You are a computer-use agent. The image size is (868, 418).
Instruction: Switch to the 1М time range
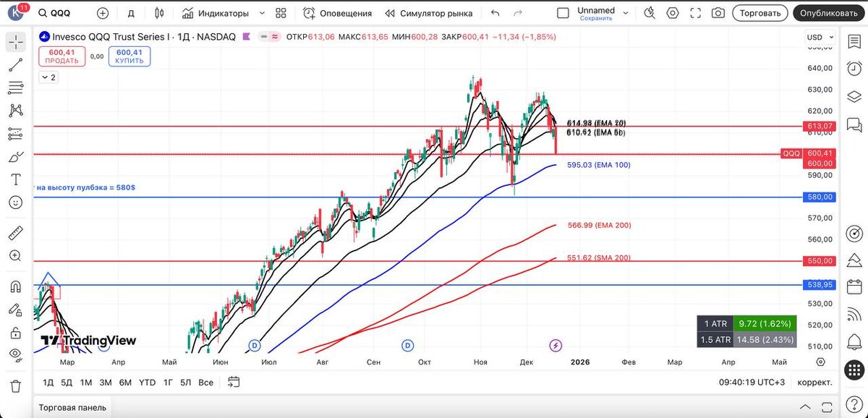(x=86, y=382)
